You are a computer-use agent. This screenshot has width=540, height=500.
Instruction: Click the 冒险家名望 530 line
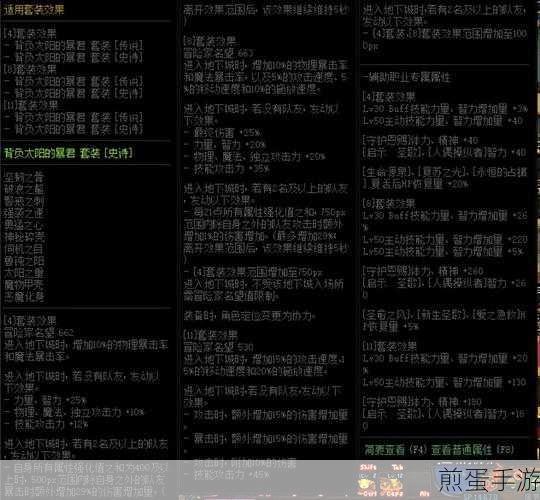point(218,347)
